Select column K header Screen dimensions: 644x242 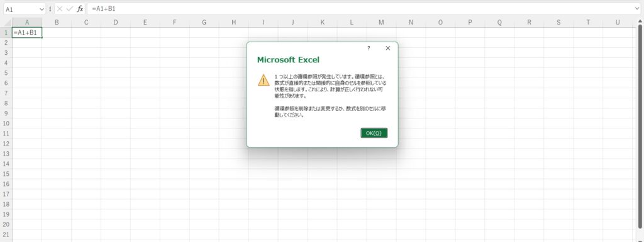pos(323,23)
